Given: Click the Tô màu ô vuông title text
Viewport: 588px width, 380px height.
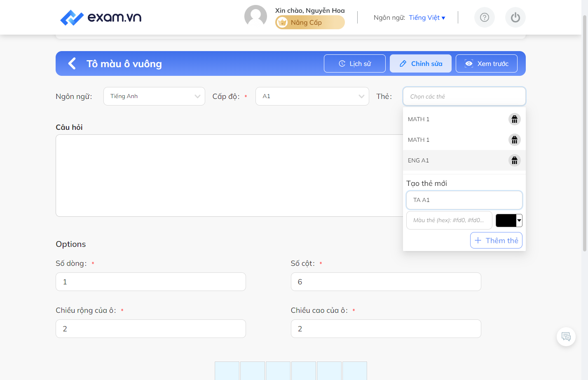Looking at the screenshot, I should (124, 64).
